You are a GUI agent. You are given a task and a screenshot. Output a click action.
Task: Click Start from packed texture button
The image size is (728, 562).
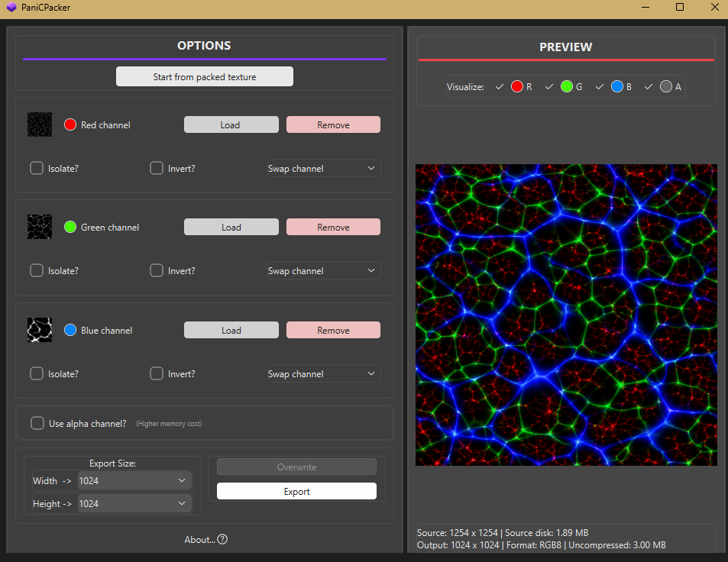pyautogui.click(x=204, y=76)
